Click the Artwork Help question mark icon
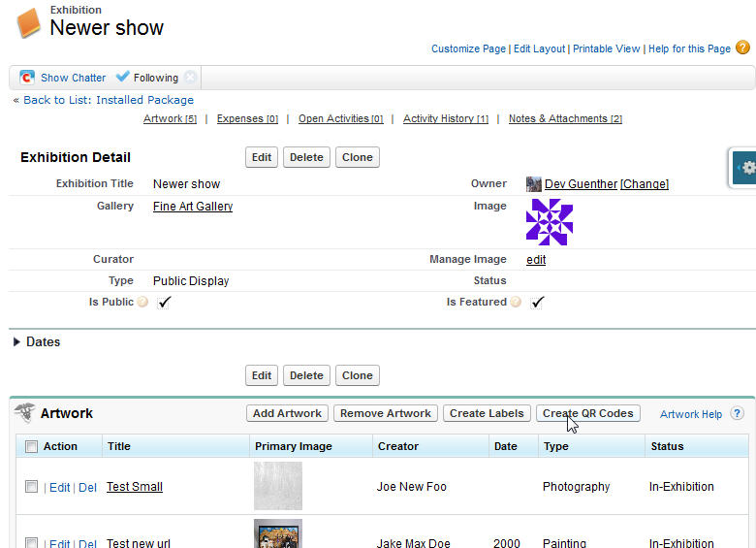This screenshot has width=756, height=548. [x=738, y=413]
